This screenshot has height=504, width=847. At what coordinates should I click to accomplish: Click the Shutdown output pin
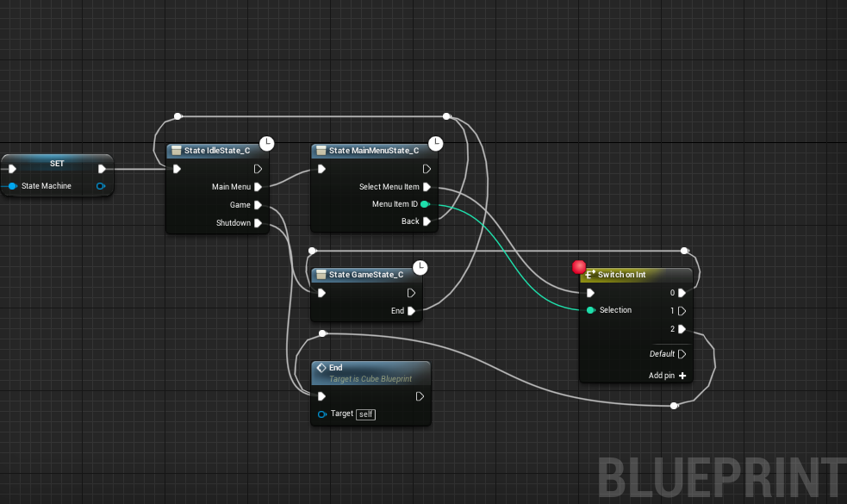click(x=258, y=223)
